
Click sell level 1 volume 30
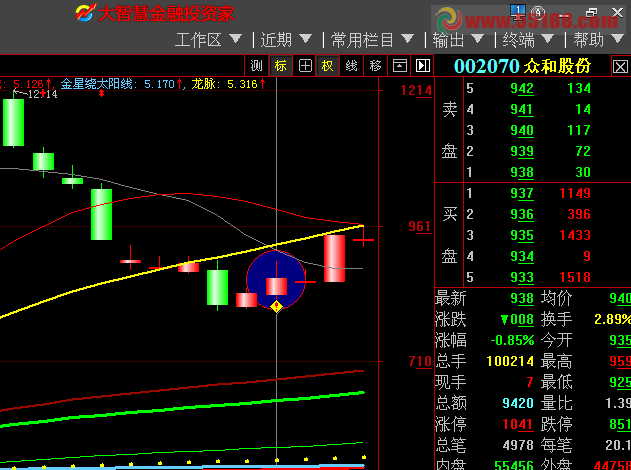[x=583, y=172]
